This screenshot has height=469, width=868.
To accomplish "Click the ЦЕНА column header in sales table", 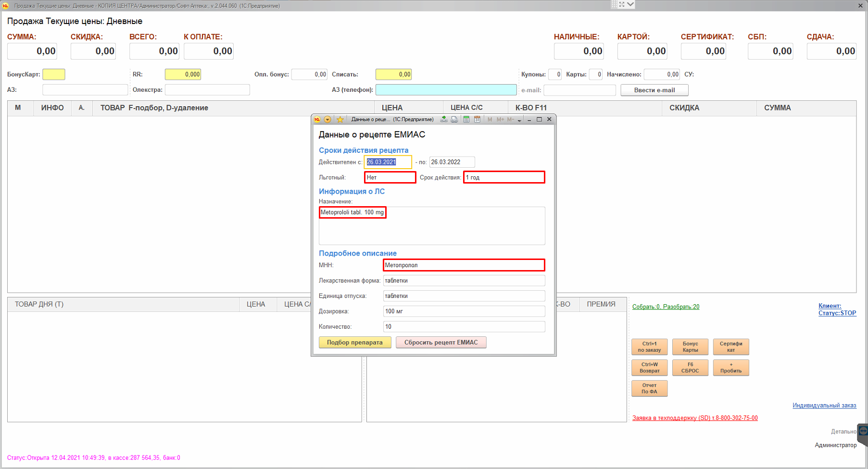I will (392, 108).
